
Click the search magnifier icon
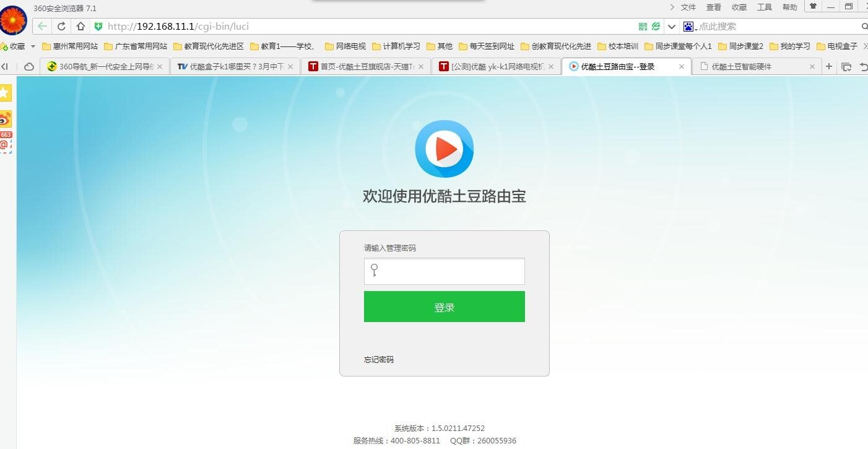point(864,27)
